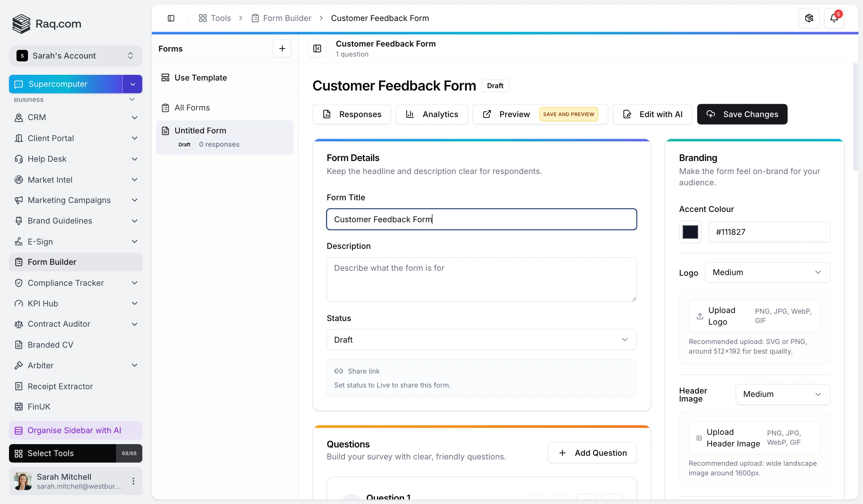Click Sarah Mitchell profile avatar
Image resolution: width=863 pixels, height=504 pixels.
coord(23,481)
